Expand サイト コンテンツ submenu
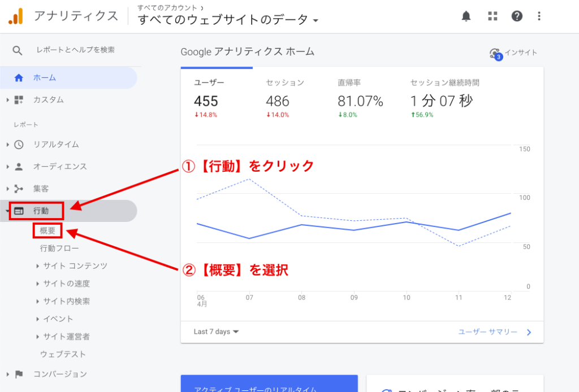 38,266
